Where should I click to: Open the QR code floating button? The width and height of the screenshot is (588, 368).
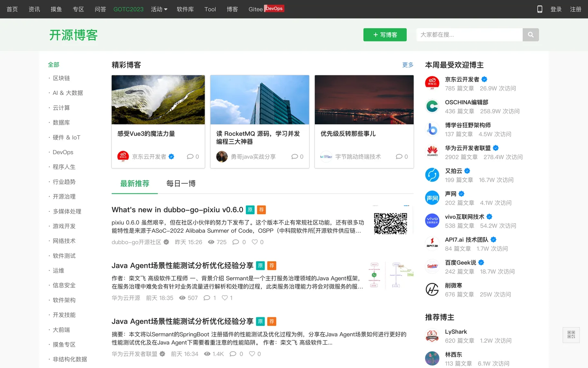pyautogui.click(x=571, y=335)
